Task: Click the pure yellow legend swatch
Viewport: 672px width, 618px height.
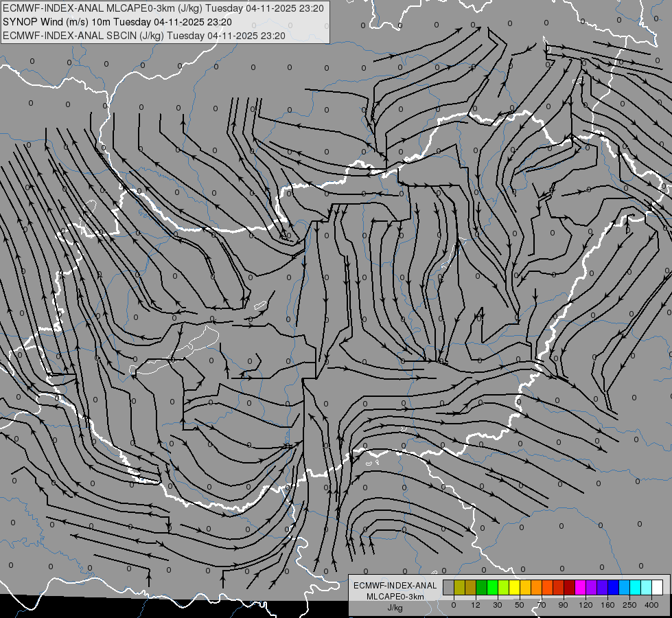Action: (x=514, y=588)
